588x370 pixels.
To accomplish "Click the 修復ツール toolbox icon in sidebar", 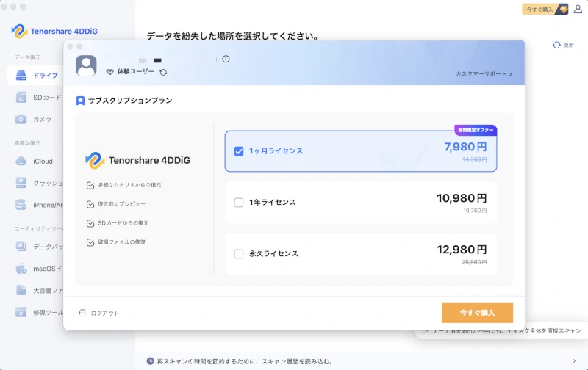I will click(21, 312).
